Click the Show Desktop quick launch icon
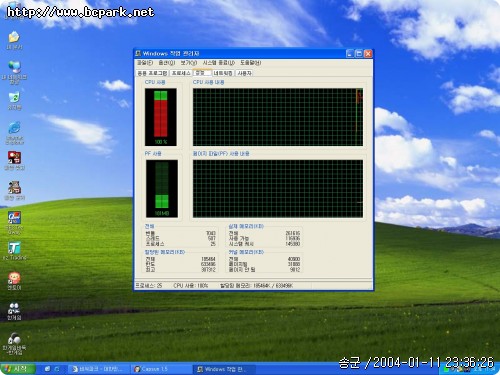The height and width of the screenshot is (375, 500). [x=47, y=369]
